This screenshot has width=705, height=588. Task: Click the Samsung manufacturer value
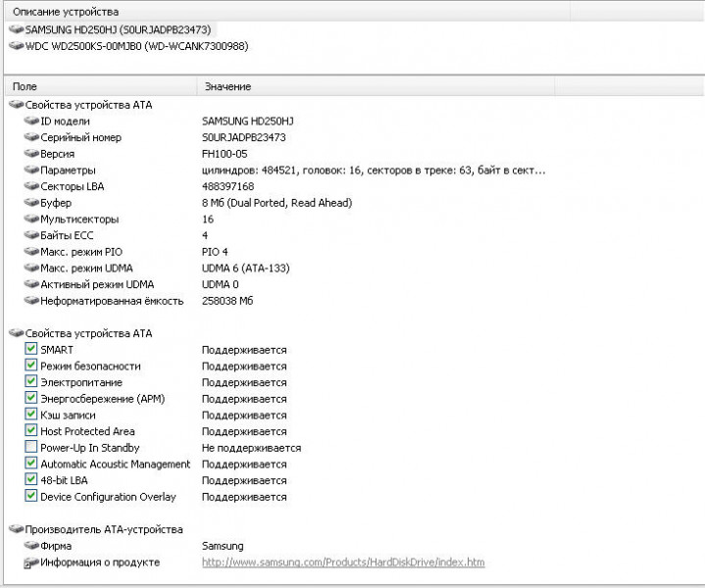[x=223, y=546]
